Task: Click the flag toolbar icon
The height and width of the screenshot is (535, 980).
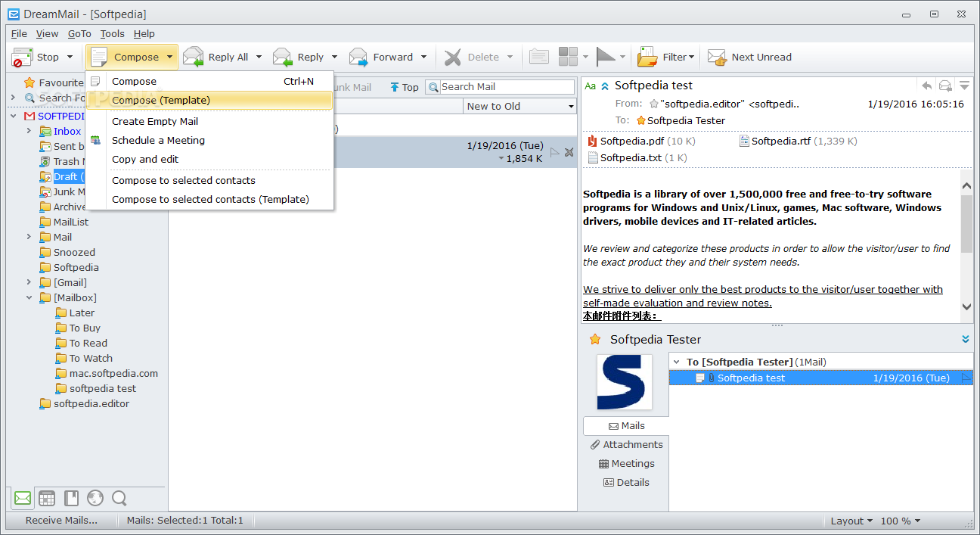Action: [x=606, y=57]
